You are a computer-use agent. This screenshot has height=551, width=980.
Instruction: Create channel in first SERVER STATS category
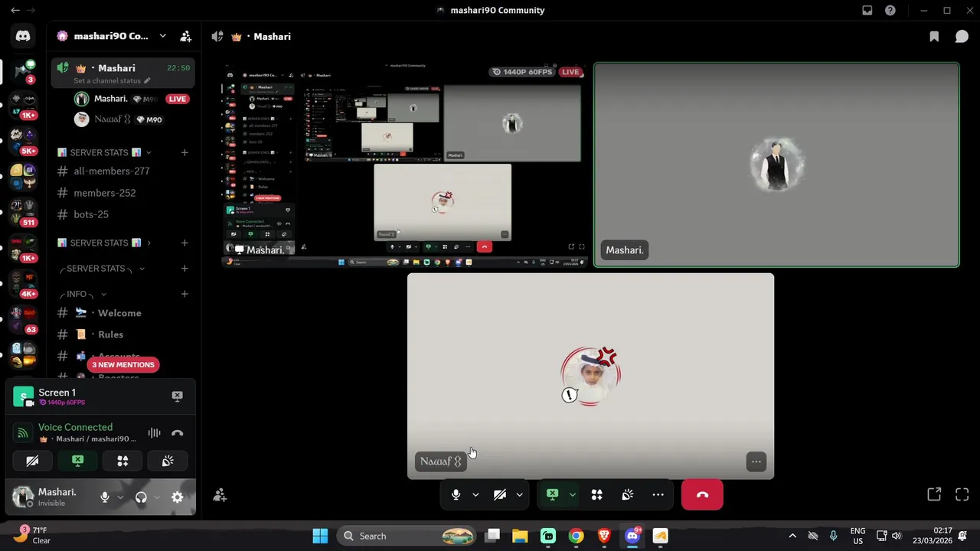185,152
